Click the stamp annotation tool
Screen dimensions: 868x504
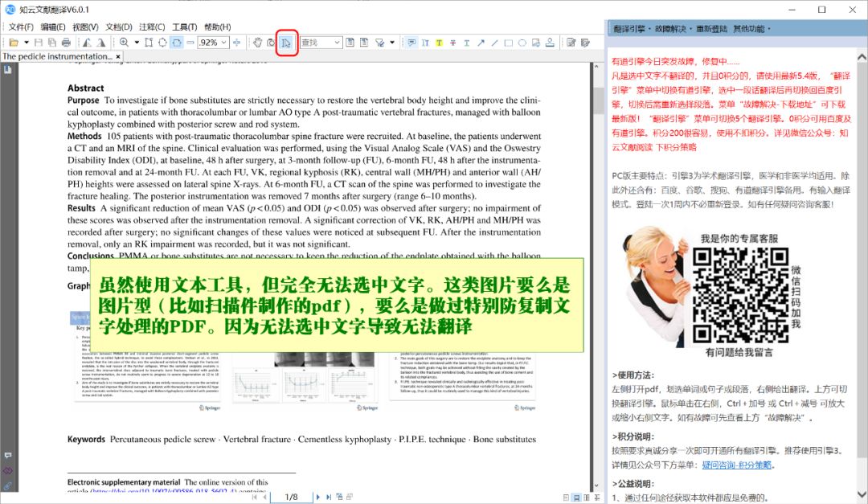pos(551,43)
